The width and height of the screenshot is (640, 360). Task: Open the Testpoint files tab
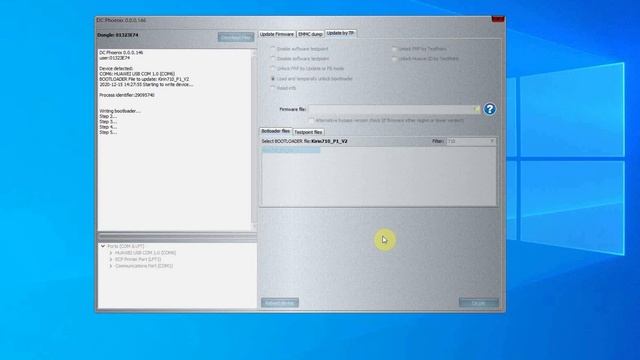tap(308, 132)
